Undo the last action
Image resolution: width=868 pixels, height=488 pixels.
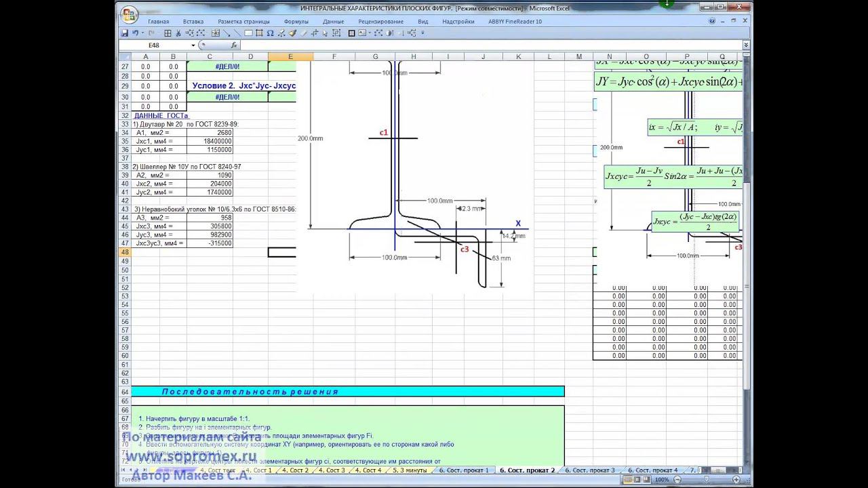point(136,33)
